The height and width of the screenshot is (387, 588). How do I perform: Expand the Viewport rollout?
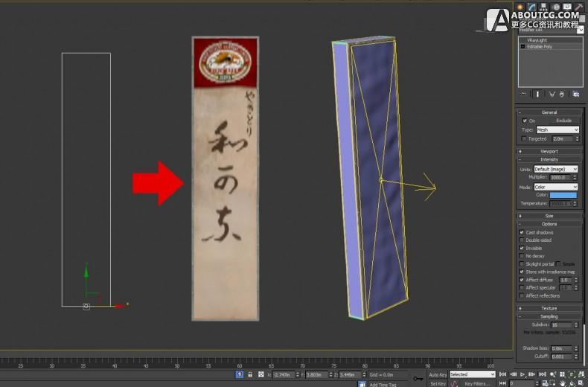click(549, 150)
